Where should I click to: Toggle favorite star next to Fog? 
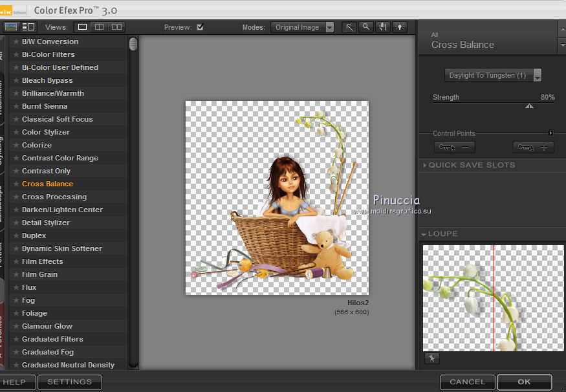pos(16,300)
